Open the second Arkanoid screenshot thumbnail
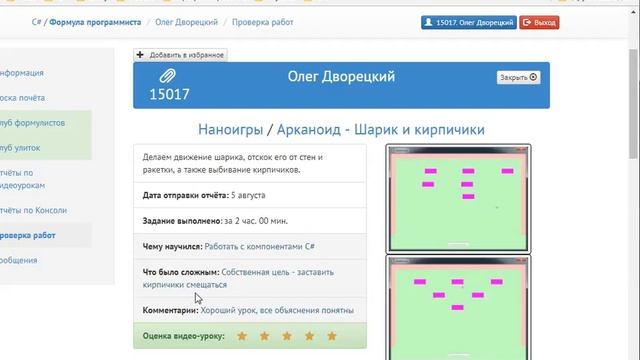This screenshot has height=360, width=640. tap(458, 307)
